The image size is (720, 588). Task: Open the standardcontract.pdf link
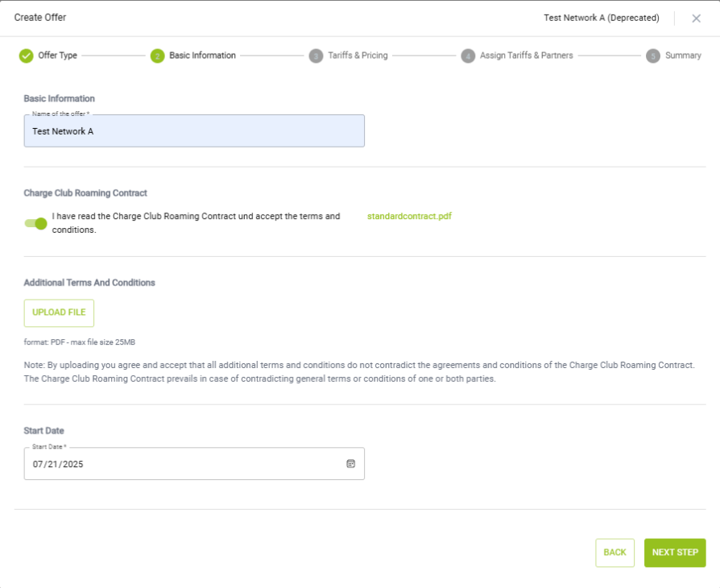point(409,216)
